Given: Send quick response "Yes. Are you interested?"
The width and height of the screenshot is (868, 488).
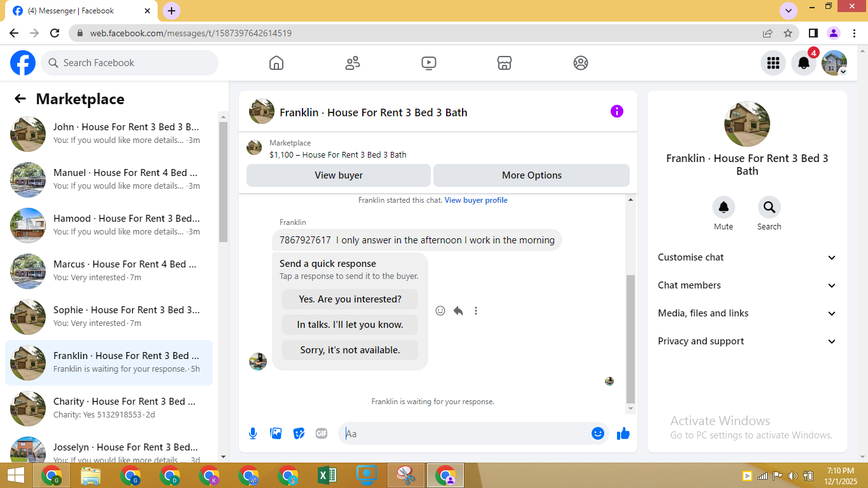Looking at the screenshot, I should point(350,299).
